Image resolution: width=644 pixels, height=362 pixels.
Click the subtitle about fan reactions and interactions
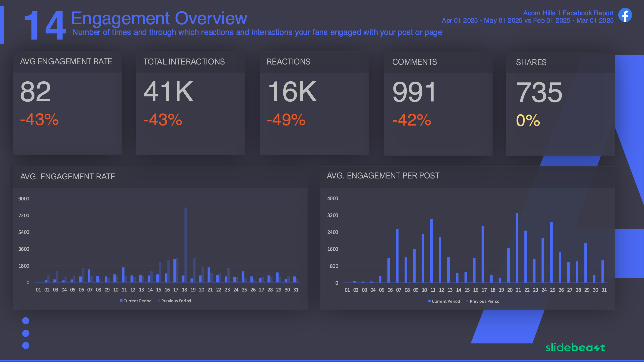click(257, 32)
